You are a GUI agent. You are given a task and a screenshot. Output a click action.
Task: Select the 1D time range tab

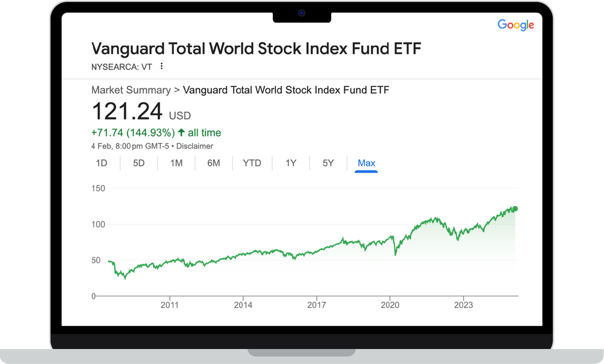101,163
